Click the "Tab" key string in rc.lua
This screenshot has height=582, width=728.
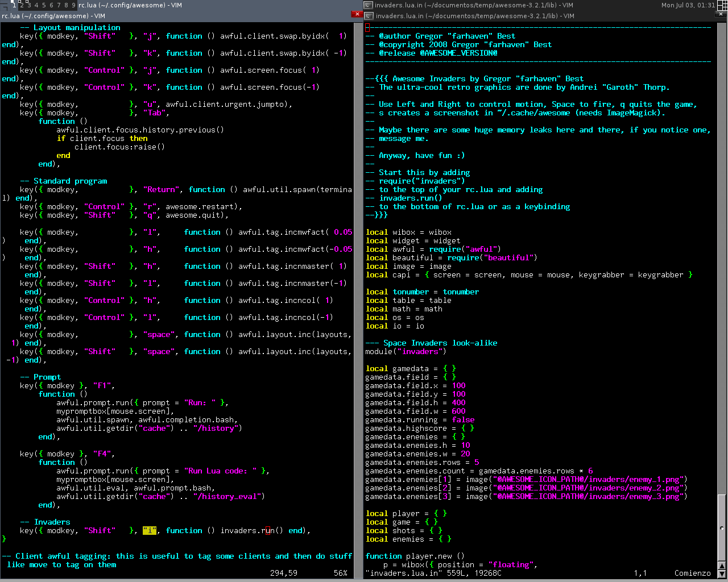[x=154, y=113]
